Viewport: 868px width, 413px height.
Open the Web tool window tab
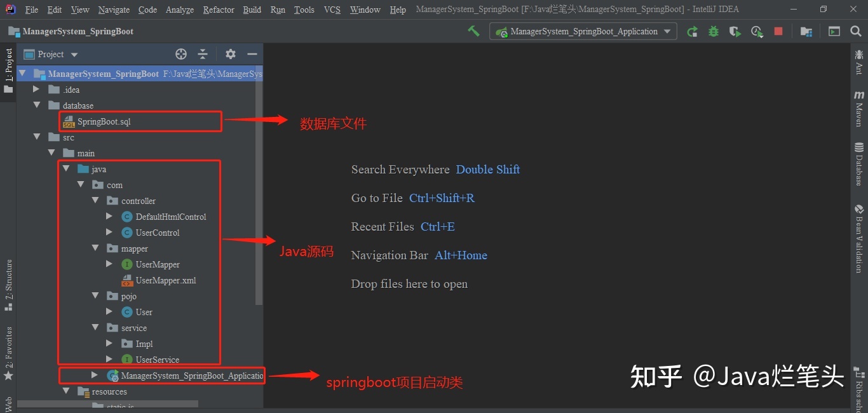coord(8,403)
